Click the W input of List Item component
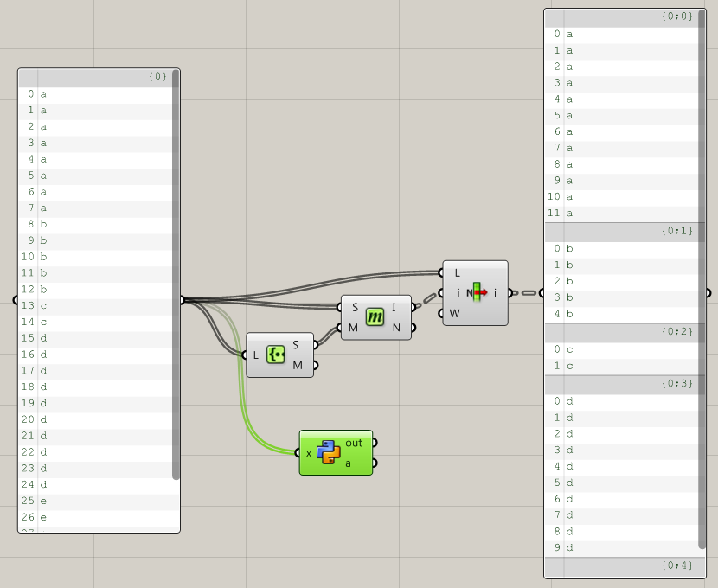The width and height of the screenshot is (718, 588). tap(454, 313)
